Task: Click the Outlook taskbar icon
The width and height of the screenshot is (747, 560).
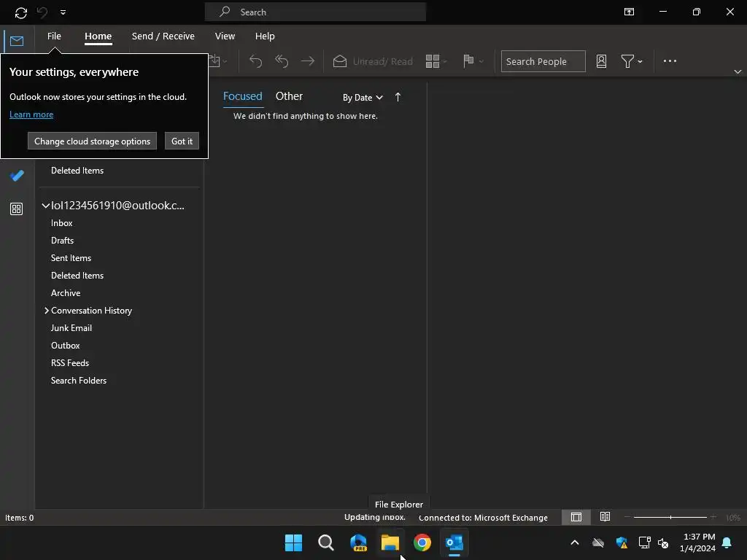Action: point(454,542)
